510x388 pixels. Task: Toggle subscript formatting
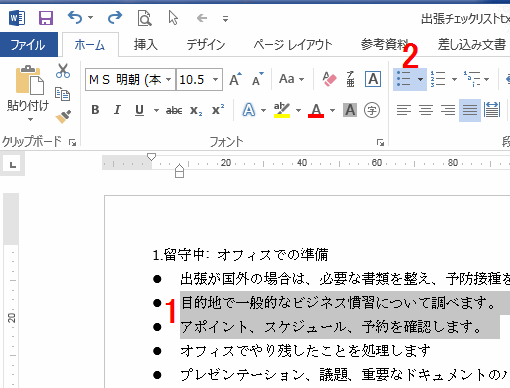click(x=196, y=110)
